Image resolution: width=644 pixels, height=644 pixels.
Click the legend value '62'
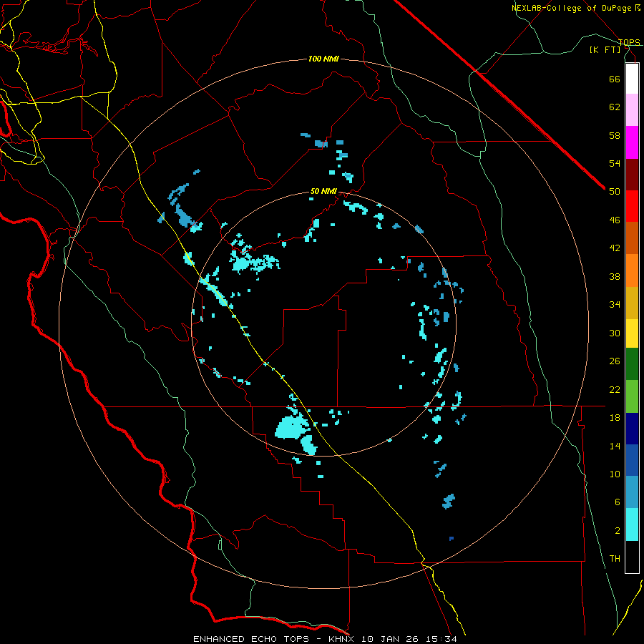[615, 107]
